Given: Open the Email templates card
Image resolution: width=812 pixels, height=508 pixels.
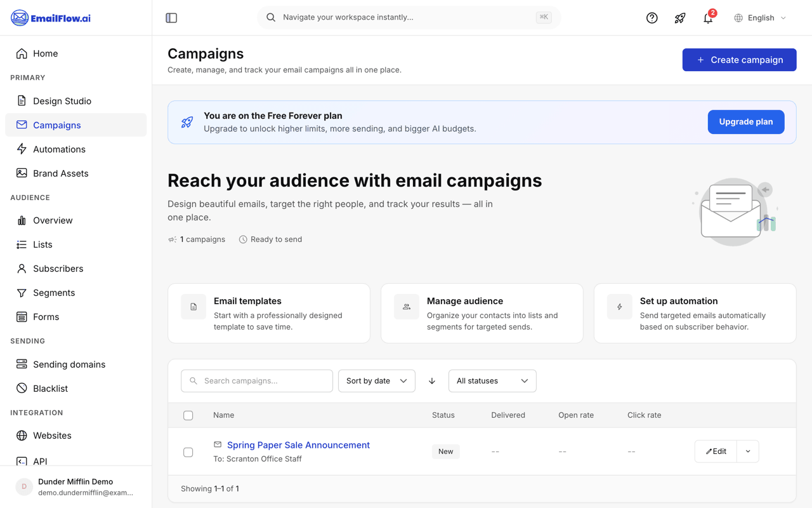Looking at the screenshot, I should [269, 314].
